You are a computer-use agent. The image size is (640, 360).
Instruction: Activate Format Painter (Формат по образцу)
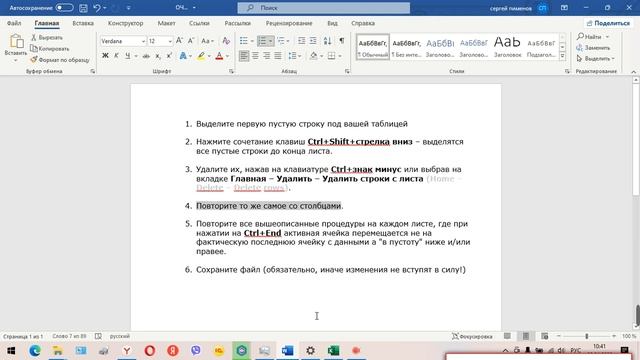(60, 60)
